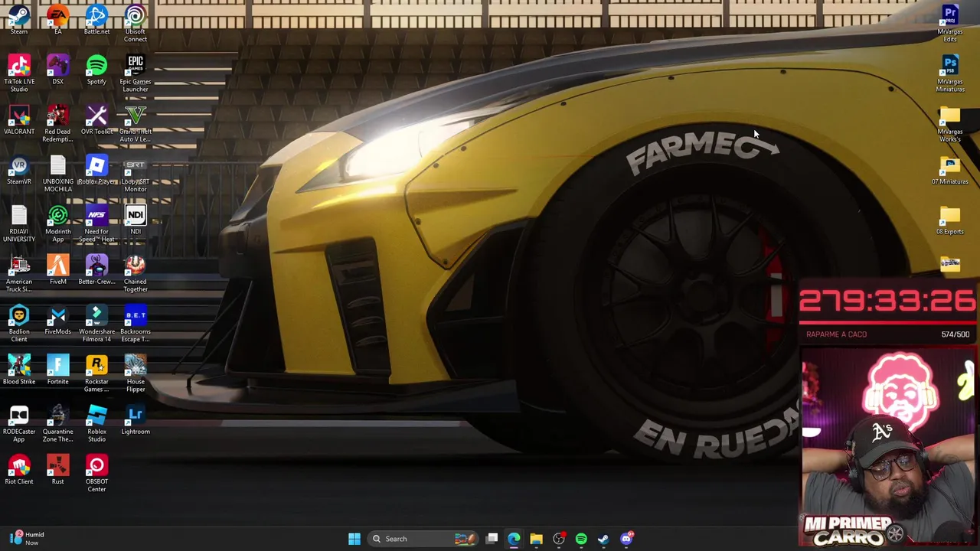Image resolution: width=980 pixels, height=551 pixels.
Task: Select the Chained Together game icon
Action: [x=136, y=273]
